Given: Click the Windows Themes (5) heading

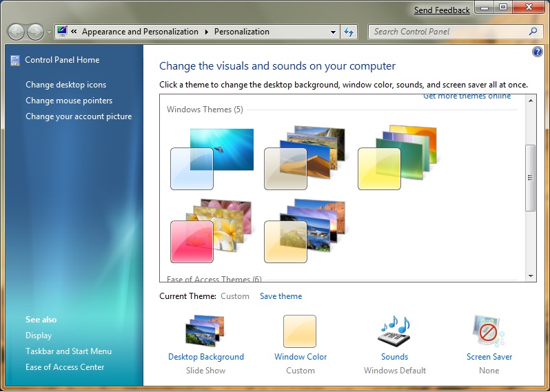Looking at the screenshot, I should (205, 110).
